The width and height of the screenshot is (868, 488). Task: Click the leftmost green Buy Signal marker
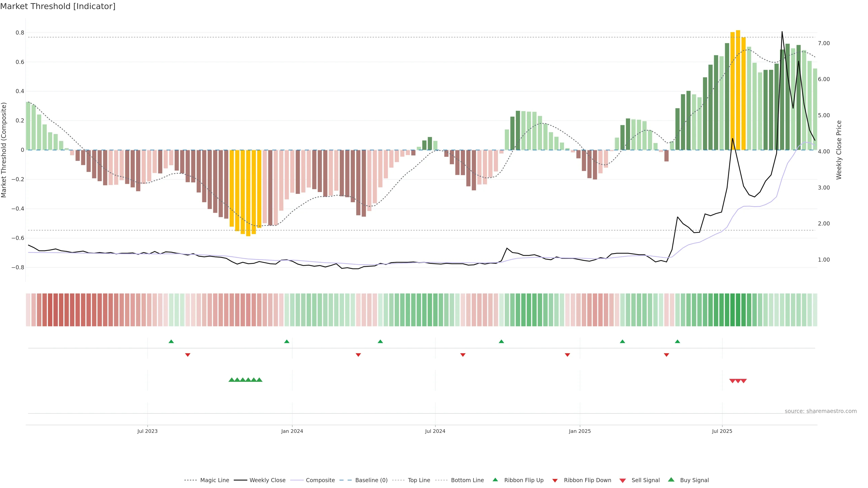coord(231,380)
